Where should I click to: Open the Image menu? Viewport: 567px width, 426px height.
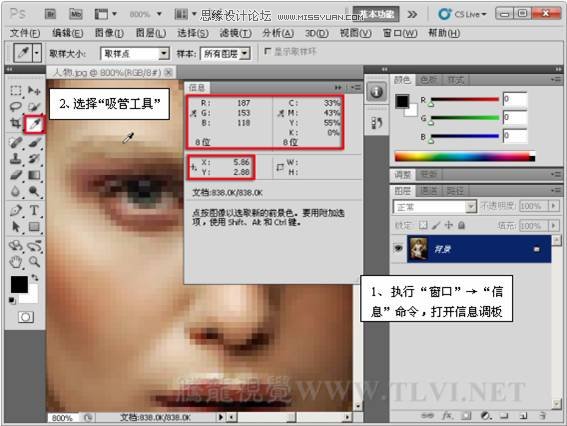[109, 33]
